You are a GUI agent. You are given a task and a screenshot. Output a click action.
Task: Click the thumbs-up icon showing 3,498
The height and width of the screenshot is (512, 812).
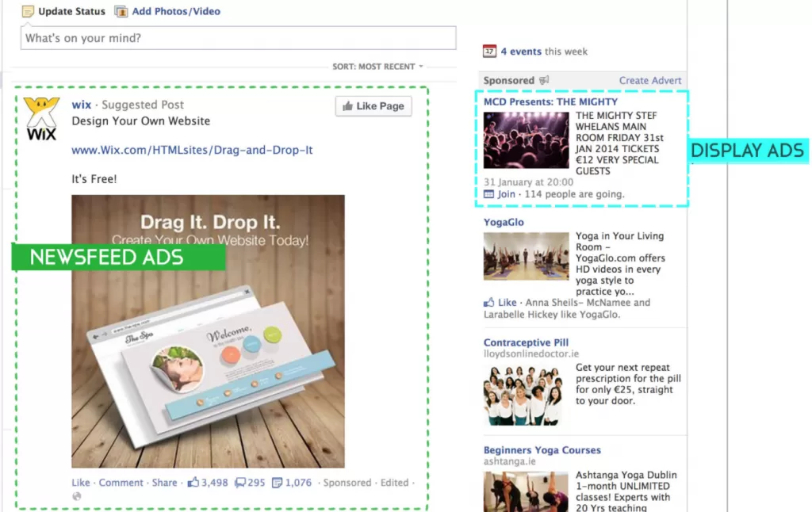click(x=193, y=482)
